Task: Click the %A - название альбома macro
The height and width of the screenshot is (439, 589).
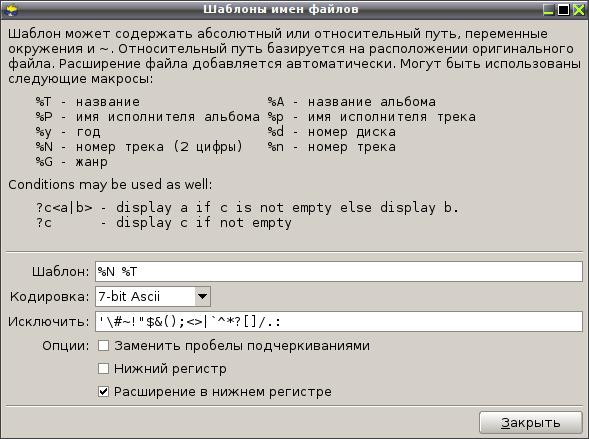Action: tap(352, 102)
